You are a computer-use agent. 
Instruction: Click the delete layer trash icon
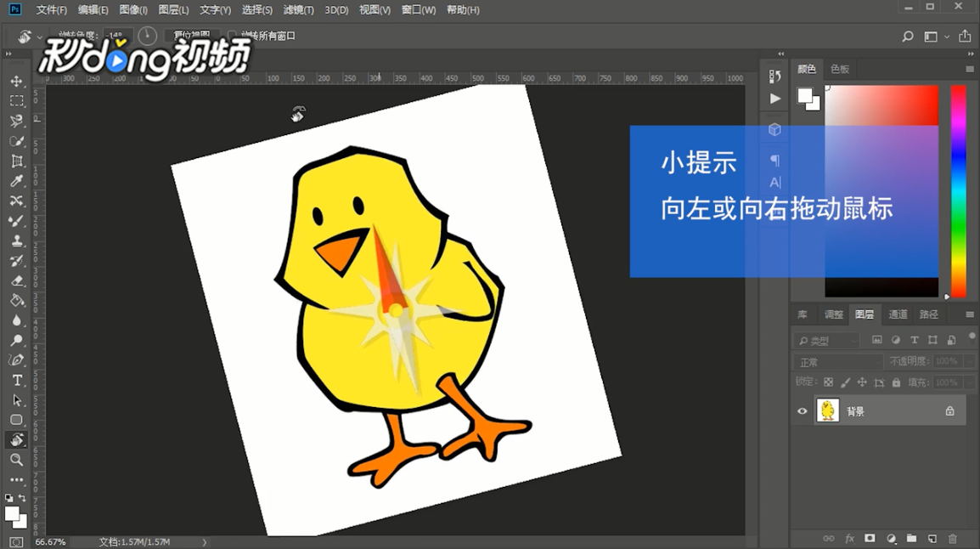pyautogui.click(x=953, y=538)
